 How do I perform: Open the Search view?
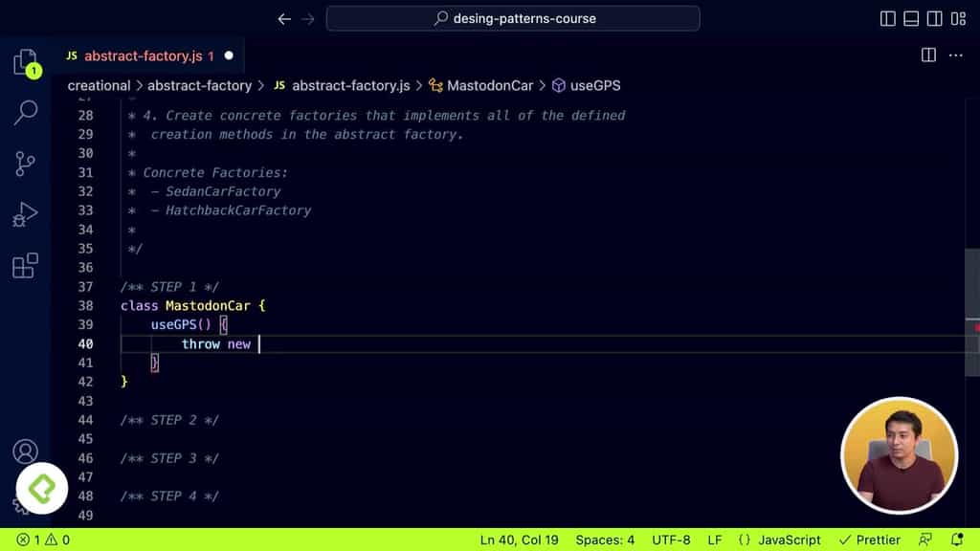25,112
